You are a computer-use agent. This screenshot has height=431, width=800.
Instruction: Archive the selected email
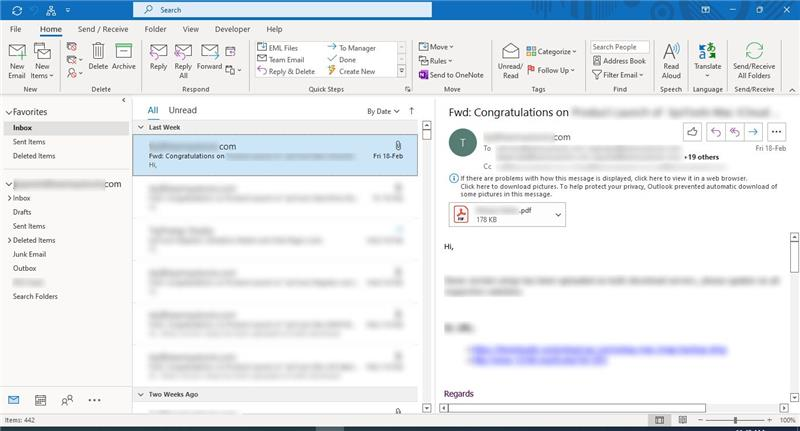123,57
